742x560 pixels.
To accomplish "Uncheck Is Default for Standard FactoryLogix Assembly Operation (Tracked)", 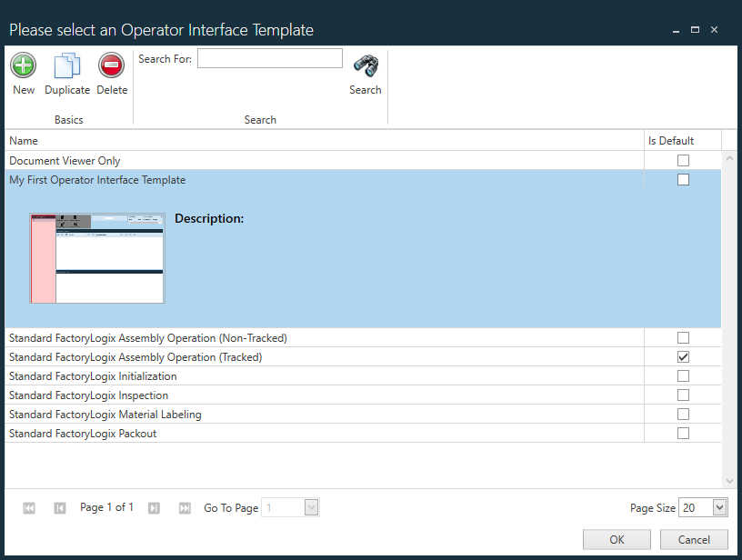I will point(683,356).
